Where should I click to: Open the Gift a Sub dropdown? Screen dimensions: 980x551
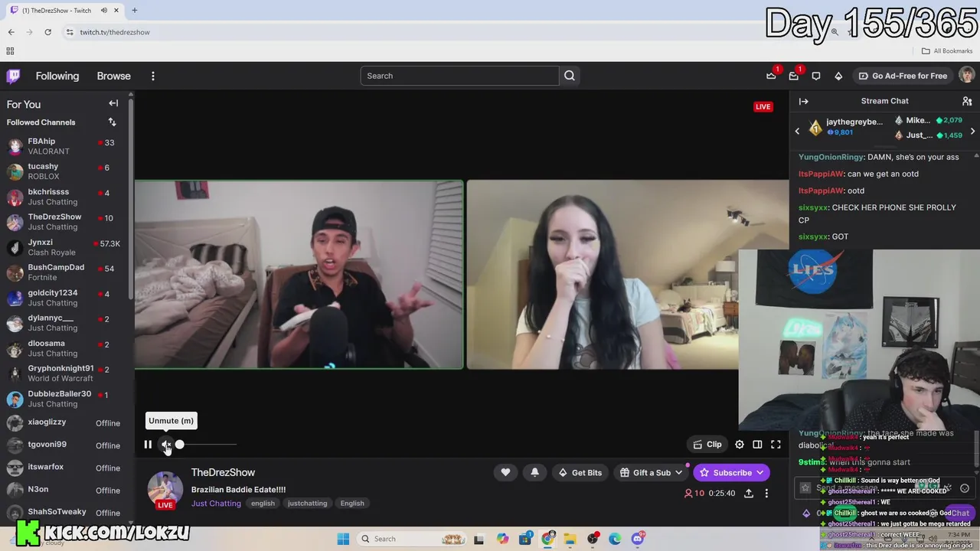click(651, 473)
